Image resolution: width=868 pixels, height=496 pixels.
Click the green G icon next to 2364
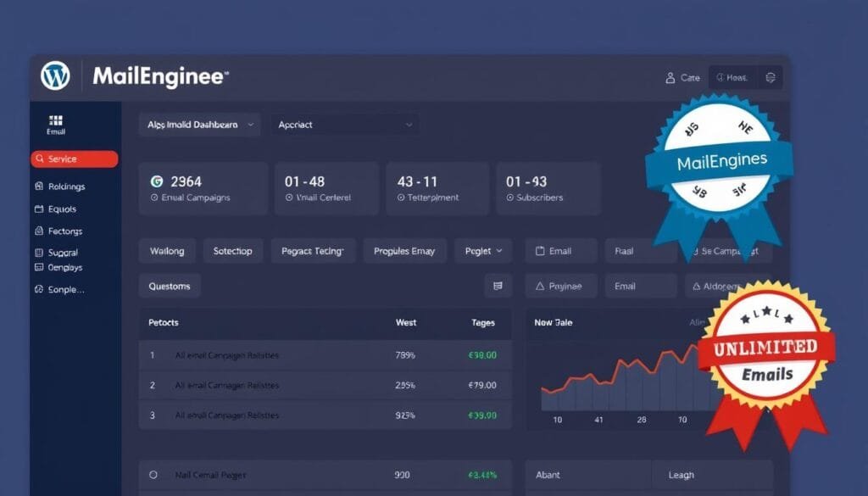(156, 181)
